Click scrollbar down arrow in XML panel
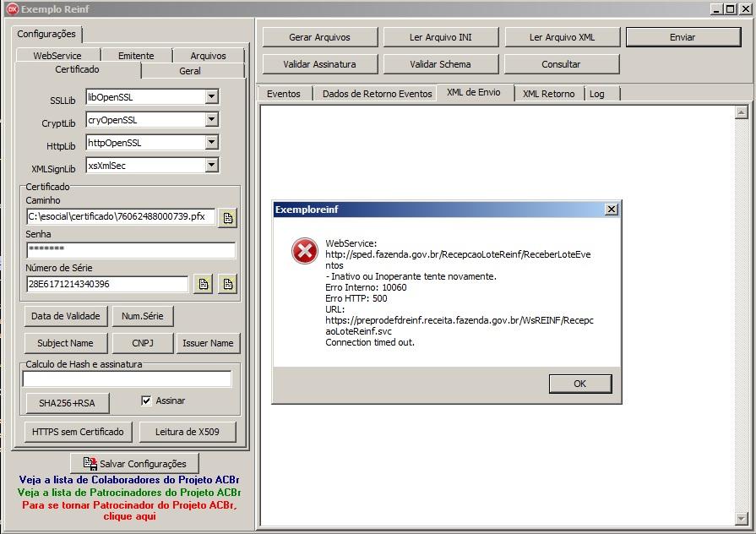This screenshot has height=534, width=756. 741,519
